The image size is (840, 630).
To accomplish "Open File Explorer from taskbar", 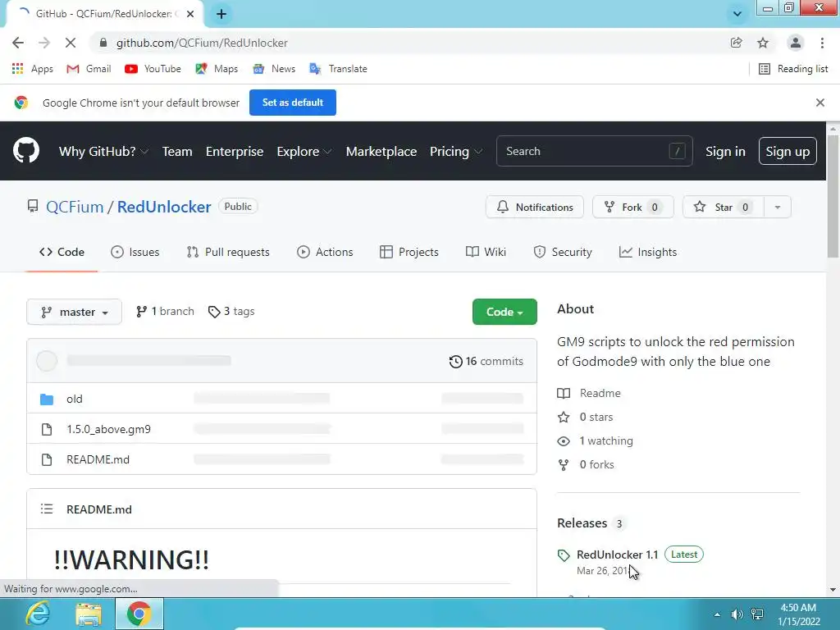I will coord(89,614).
